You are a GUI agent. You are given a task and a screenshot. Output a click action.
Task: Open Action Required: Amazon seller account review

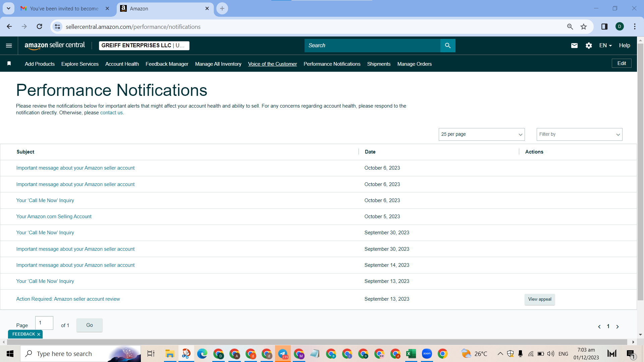click(68, 299)
